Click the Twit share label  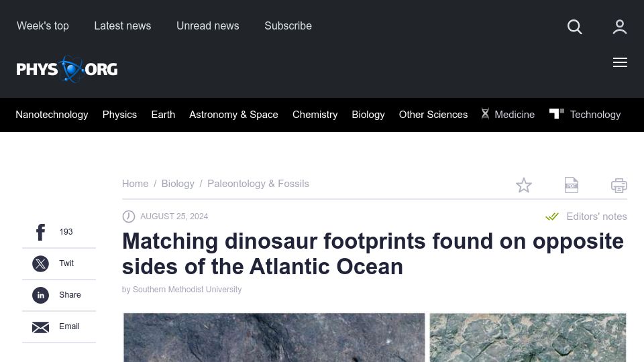point(66,263)
